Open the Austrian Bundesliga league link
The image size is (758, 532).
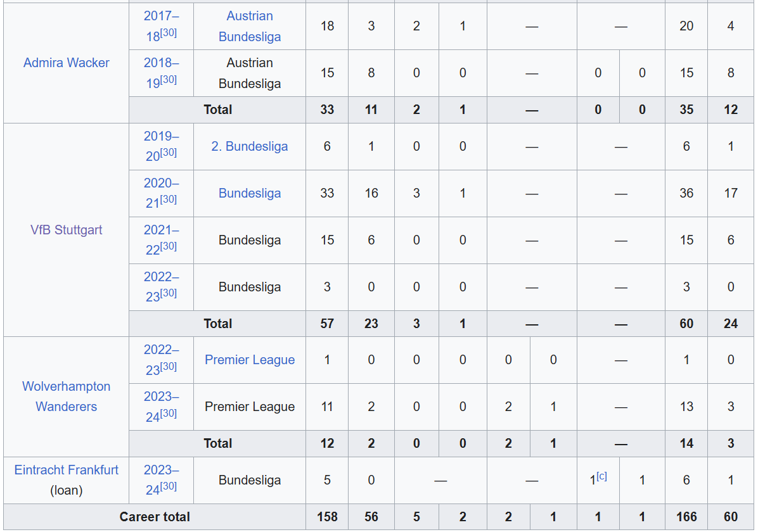(250, 26)
